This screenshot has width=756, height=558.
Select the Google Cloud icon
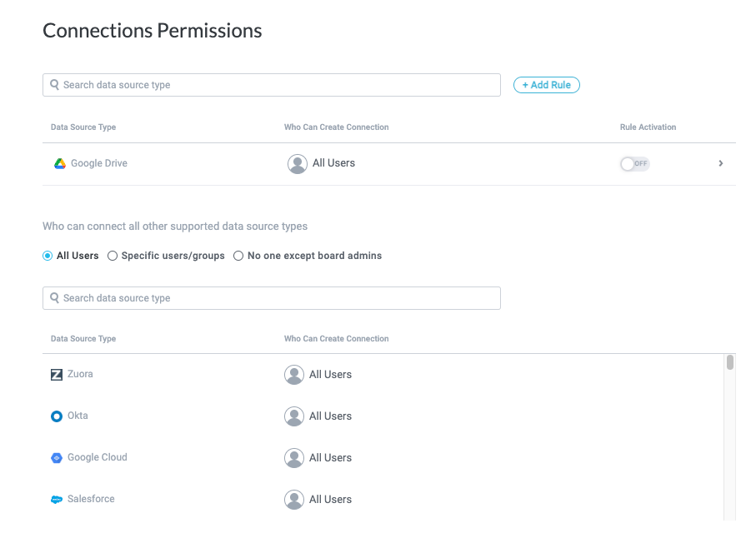click(x=57, y=457)
